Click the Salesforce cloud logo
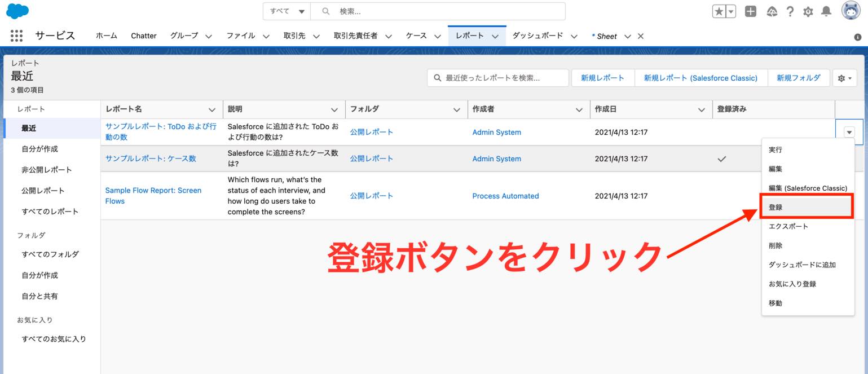Image resolution: width=868 pixels, height=374 pixels. click(17, 11)
